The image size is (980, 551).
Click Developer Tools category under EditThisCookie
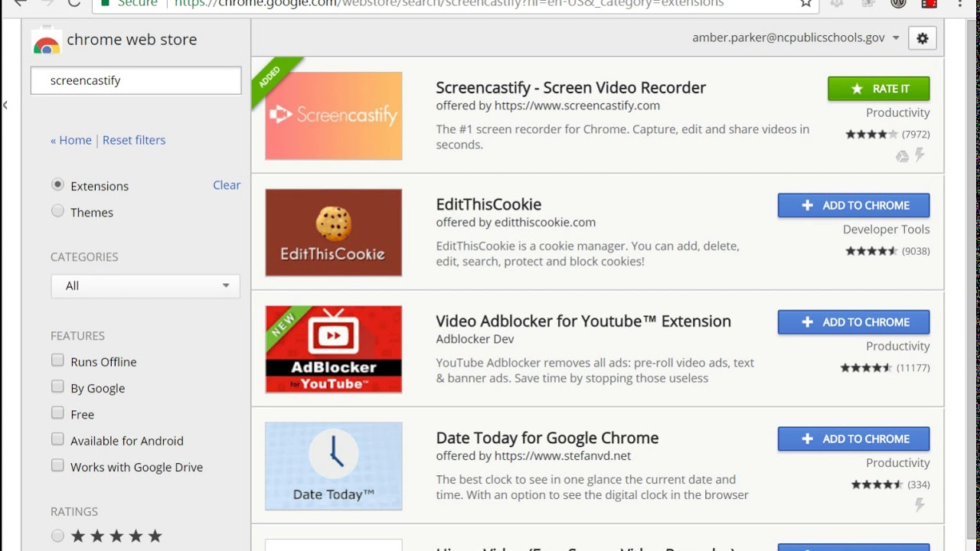coord(886,229)
